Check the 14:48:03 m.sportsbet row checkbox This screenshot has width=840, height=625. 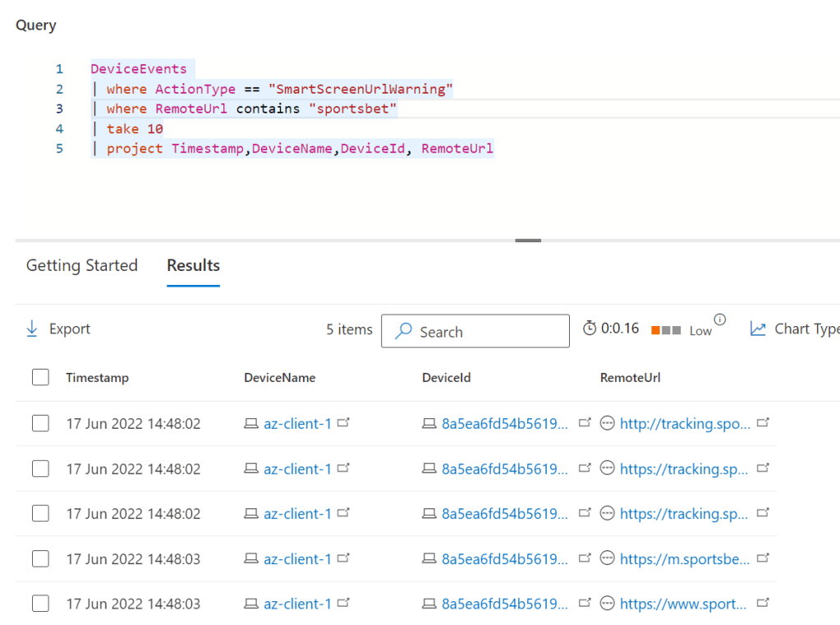(40, 559)
